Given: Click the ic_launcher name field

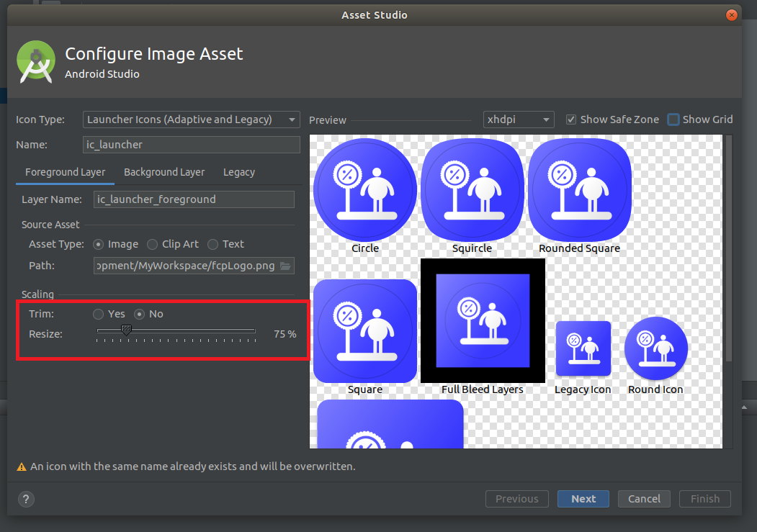Looking at the screenshot, I should 191,145.
